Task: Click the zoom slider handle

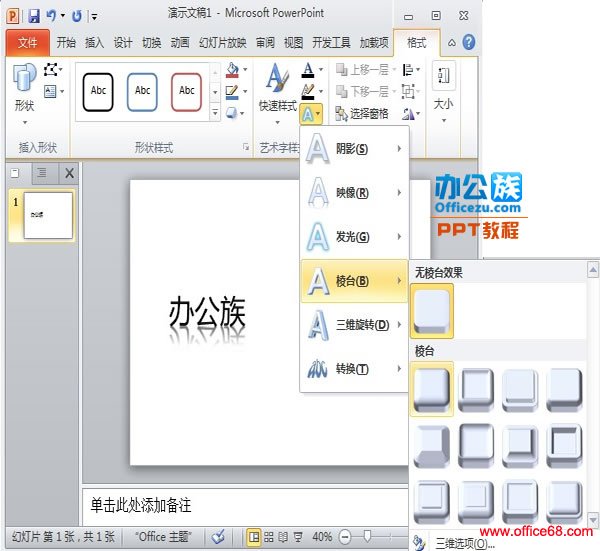Action: point(367,536)
